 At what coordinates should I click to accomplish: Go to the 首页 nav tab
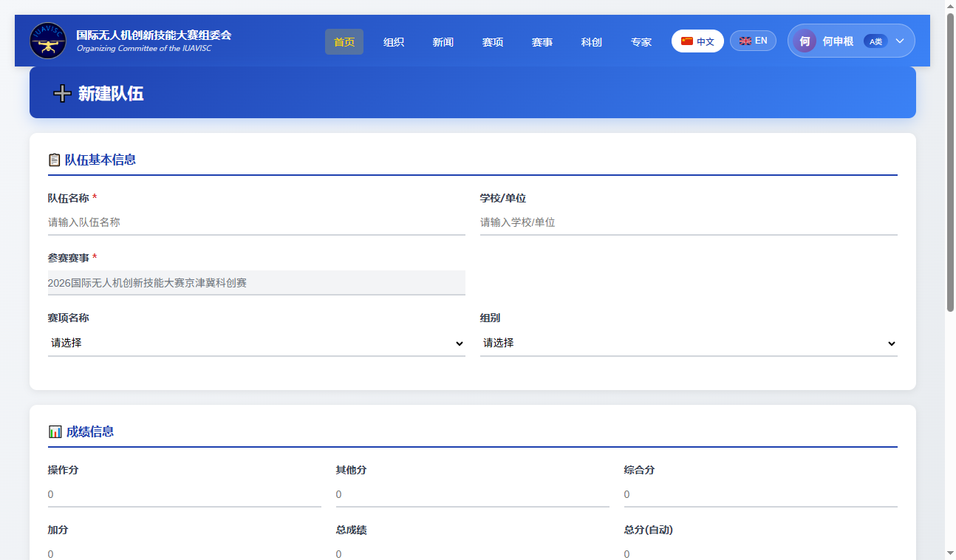[x=344, y=42]
